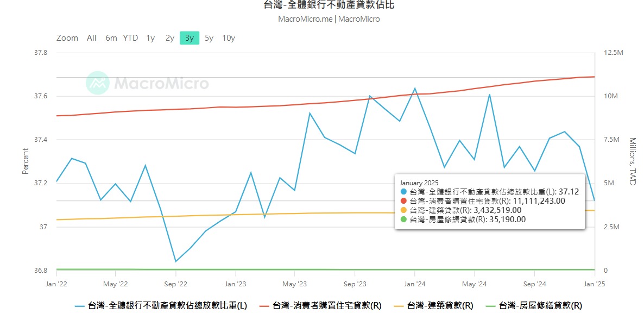
Task: Click x-axis label Sep '22
Action: [x=176, y=284]
